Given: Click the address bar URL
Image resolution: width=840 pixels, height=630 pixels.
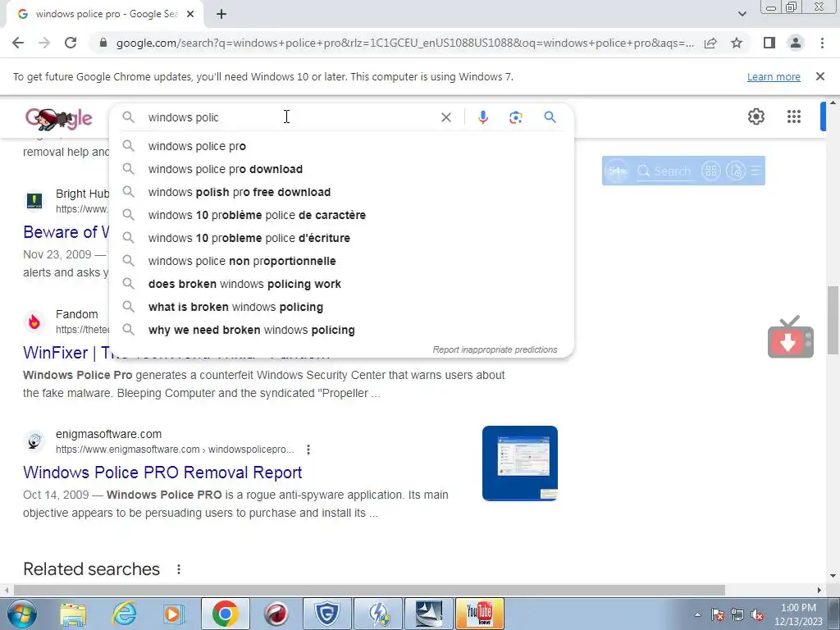Looking at the screenshot, I should pos(404,43).
